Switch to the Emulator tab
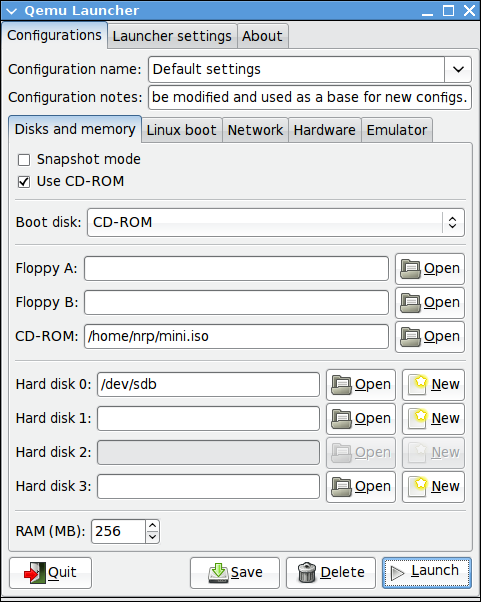The image size is (481, 602). tap(397, 130)
